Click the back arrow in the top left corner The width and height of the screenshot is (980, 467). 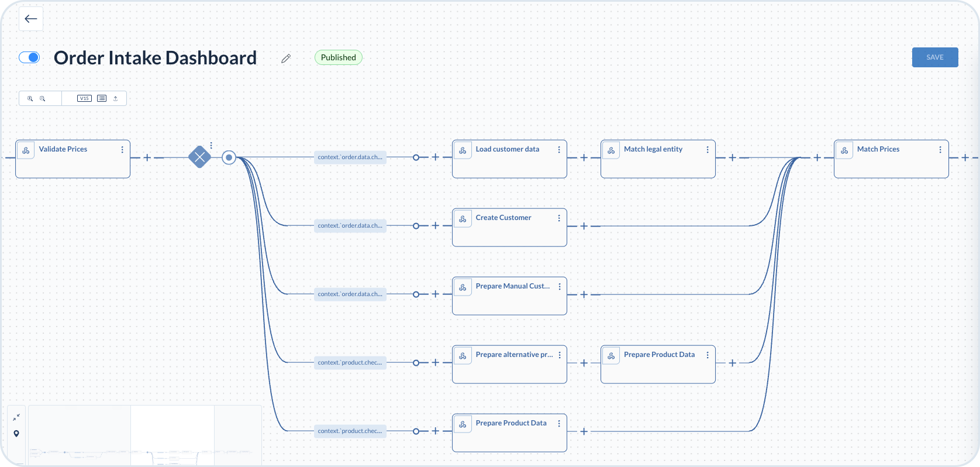(30, 18)
